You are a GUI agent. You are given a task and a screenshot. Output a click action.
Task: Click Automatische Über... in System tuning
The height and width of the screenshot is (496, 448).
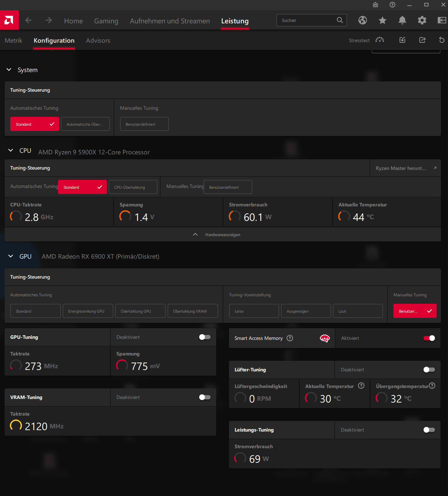coord(85,124)
